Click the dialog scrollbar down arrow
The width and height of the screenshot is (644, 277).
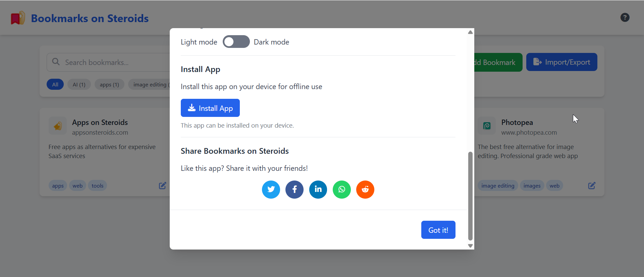[x=470, y=246]
